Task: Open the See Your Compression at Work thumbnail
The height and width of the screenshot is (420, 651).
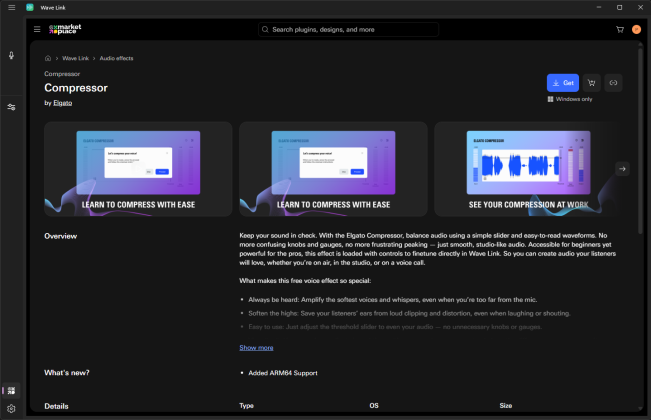Action: coord(524,168)
